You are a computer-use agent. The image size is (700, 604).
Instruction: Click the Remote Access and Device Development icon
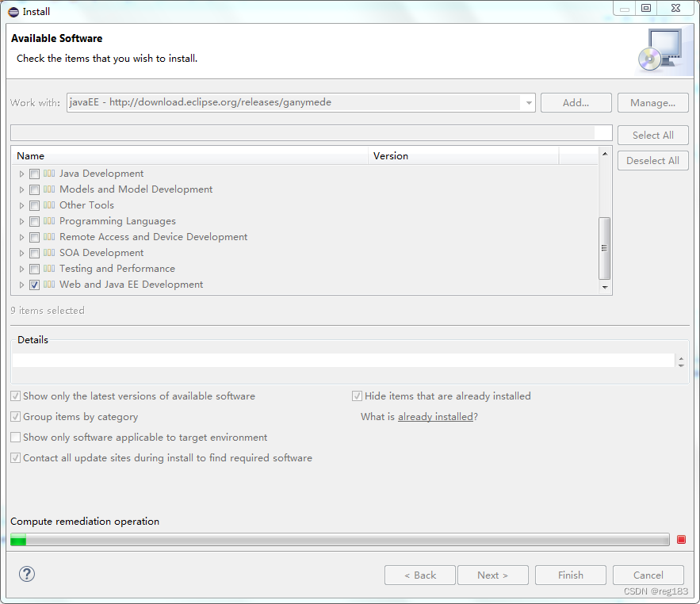[x=49, y=236]
